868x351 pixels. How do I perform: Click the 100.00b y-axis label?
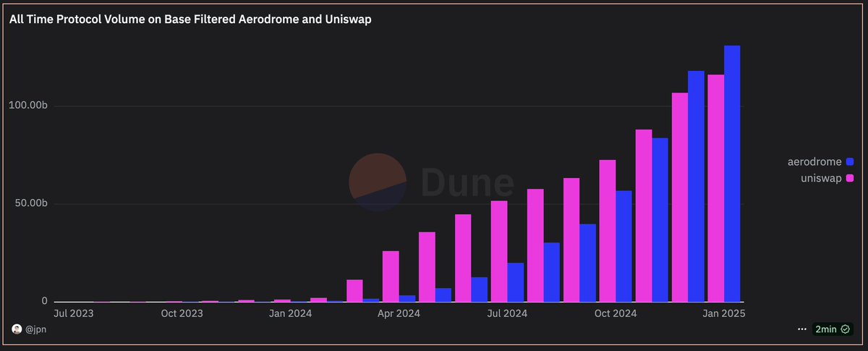[30, 106]
